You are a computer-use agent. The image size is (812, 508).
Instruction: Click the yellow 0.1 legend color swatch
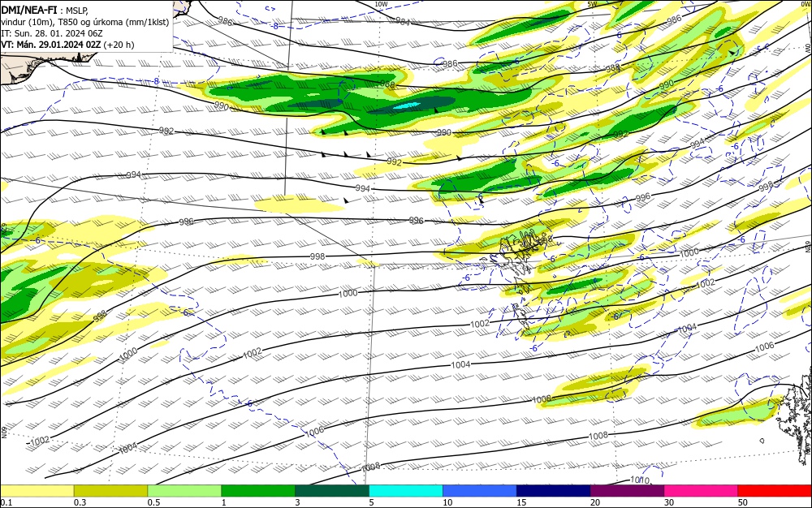[x=37, y=491]
